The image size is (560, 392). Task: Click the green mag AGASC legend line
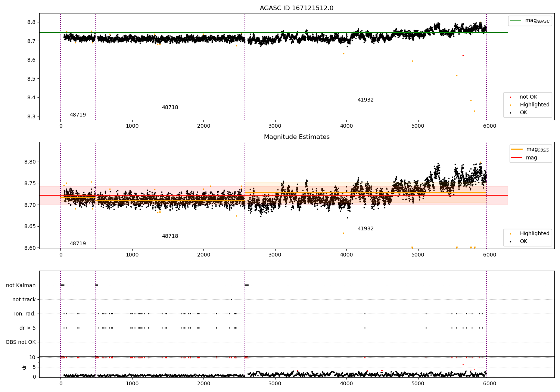pyautogui.click(x=516, y=21)
